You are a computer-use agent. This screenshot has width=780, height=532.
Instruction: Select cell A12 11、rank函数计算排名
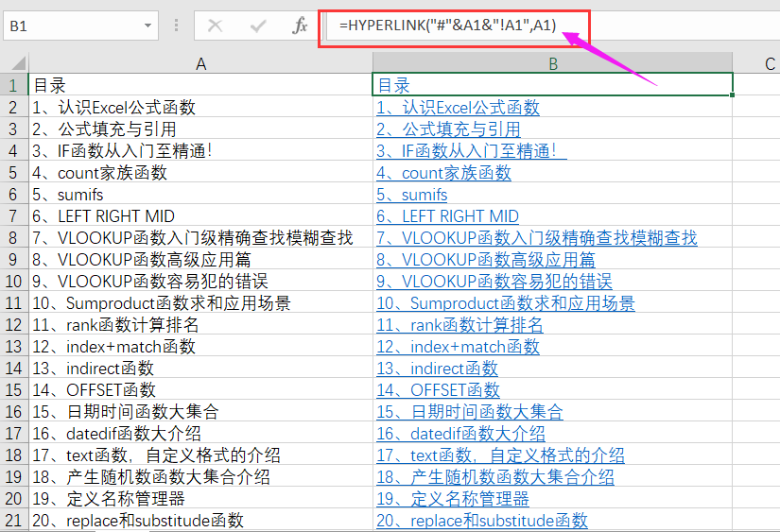(200, 325)
